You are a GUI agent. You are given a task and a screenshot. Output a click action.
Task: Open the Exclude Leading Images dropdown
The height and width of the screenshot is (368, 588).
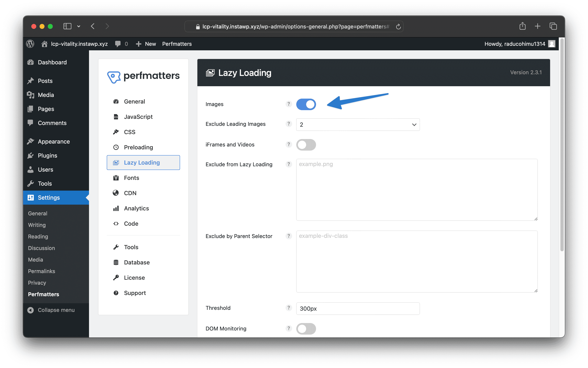[358, 125]
